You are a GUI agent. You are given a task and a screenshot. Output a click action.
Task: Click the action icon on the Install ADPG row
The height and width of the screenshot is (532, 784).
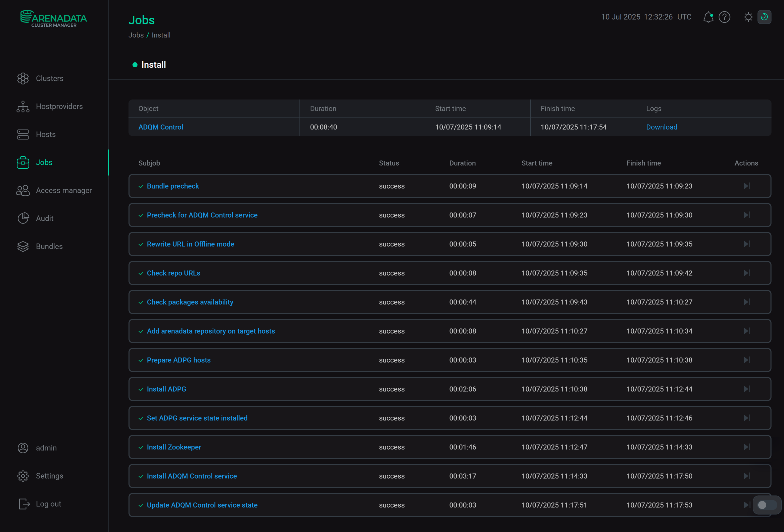click(x=746, y=389)
